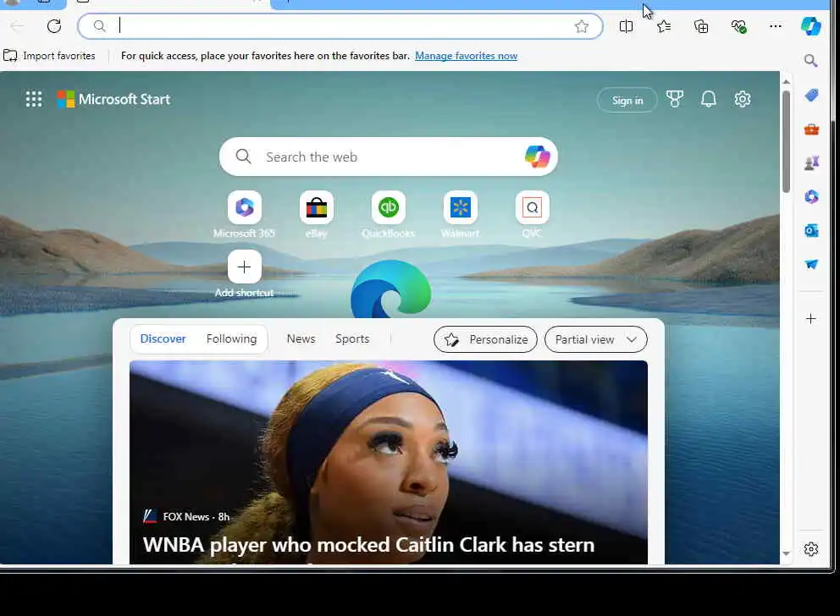Screen dimensions: 840x616
Task: Click Personalize feed button
Action: click(485, 339)
